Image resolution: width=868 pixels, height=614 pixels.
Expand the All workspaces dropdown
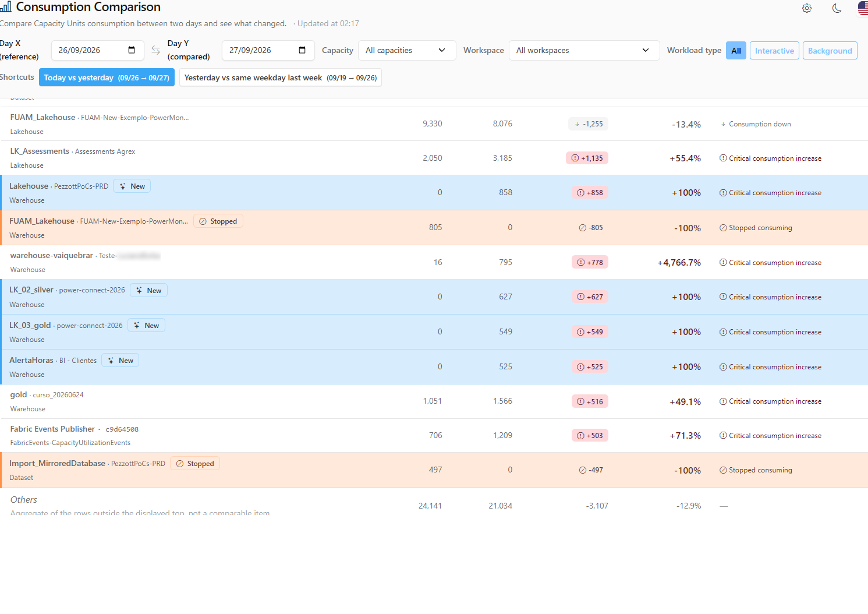584,50
